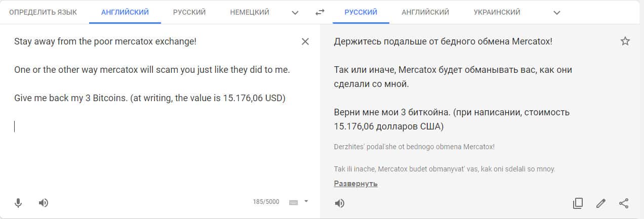Click the Развернуть link
The height and width of the screenshot is (219, 644).
click(355, 184)
